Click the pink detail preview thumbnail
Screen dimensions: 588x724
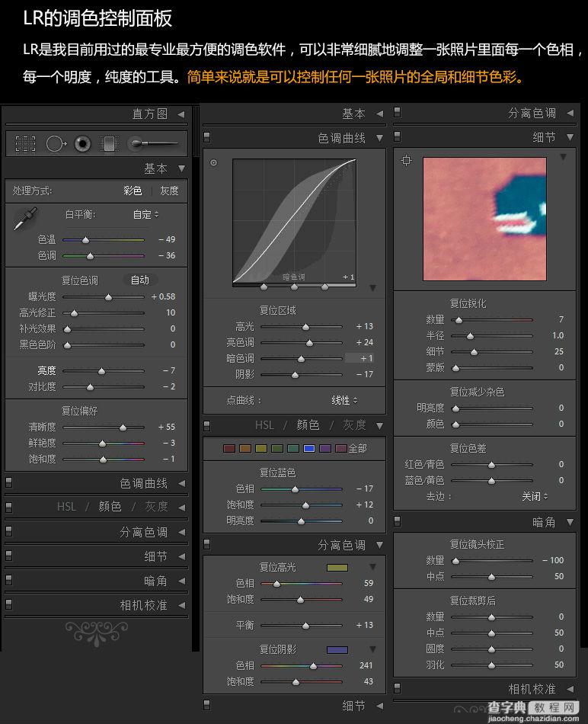(x=484, y=219)
